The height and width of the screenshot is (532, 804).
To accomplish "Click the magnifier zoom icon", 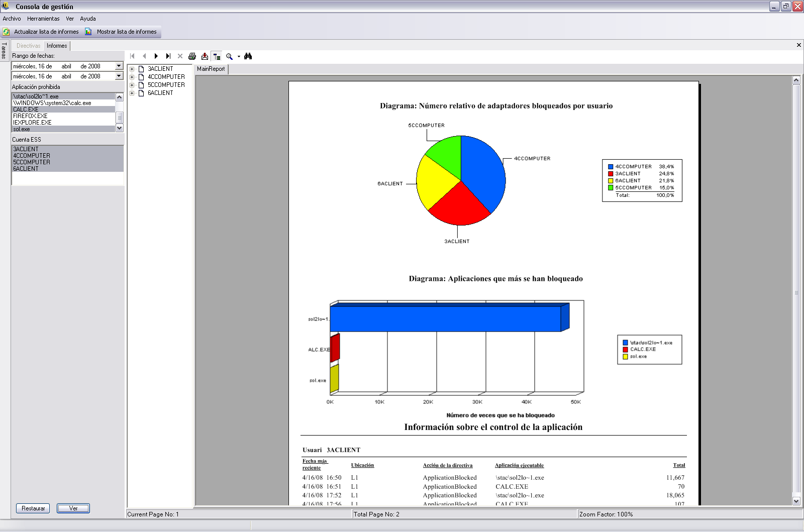I will pyautogui.click(x=229, y=56).
